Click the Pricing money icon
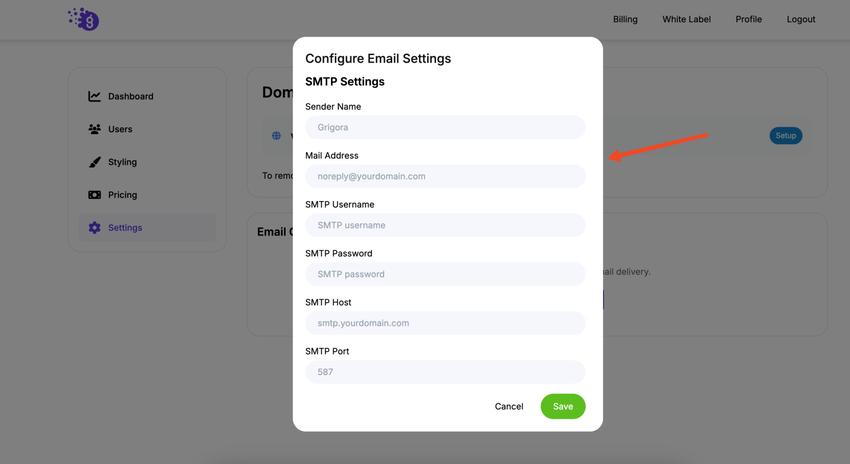This screenshot has height=464, width=850. pyautogui.click(x=94, y=195)
